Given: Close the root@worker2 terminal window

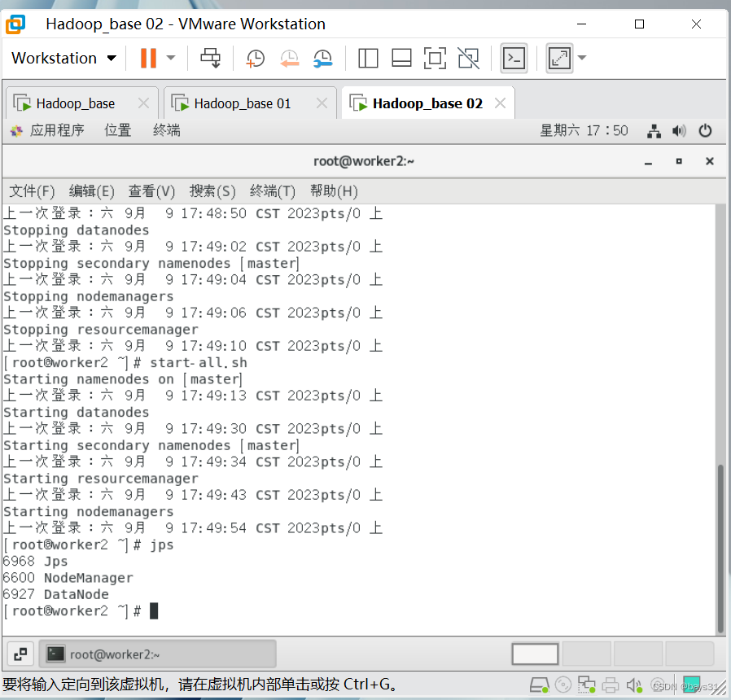Looking at the screenshot, I should (710, 161).
